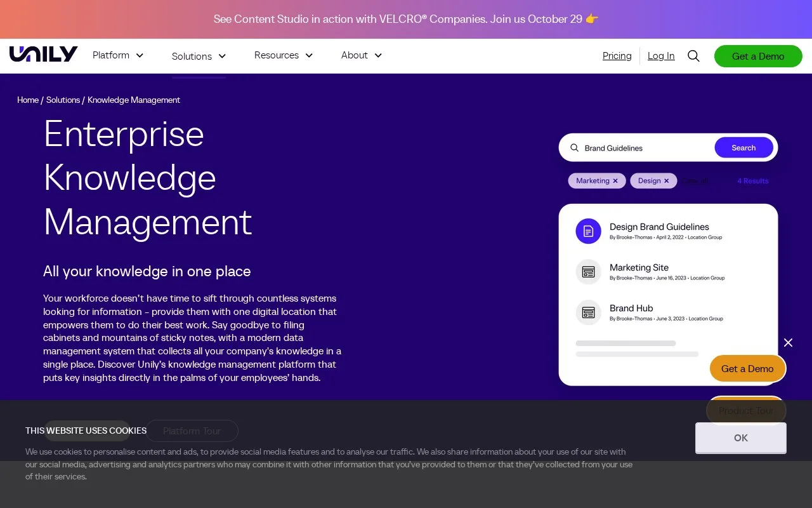Screen dimensions: 812x508
Task: Open the Log In link
Action: [x=661, y=56]
